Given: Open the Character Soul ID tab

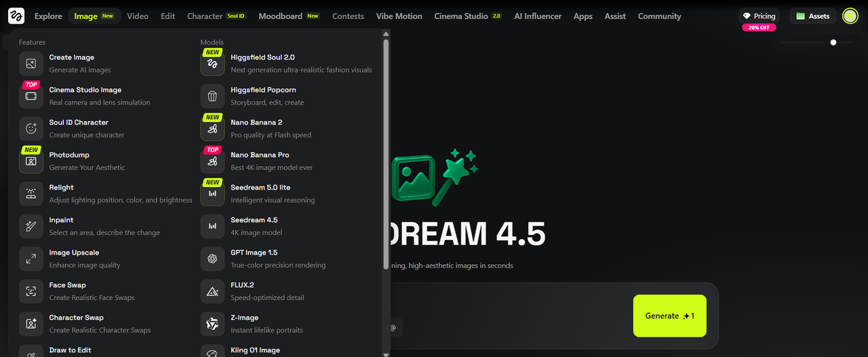Looking at the screenshot, I should click(x=216, y=16).
